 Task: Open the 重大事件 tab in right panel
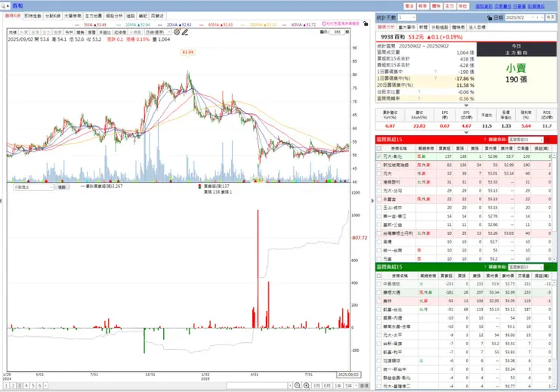coord(406,27)
